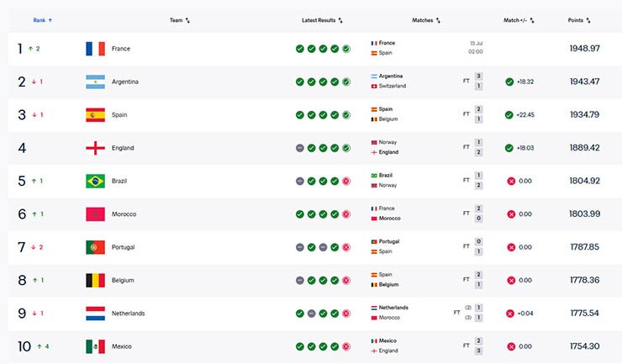Image resolution: width=622 pixels, height=364 pixels.
Task: Click England's grey draw result icon
Action: (x=300, y=148)
